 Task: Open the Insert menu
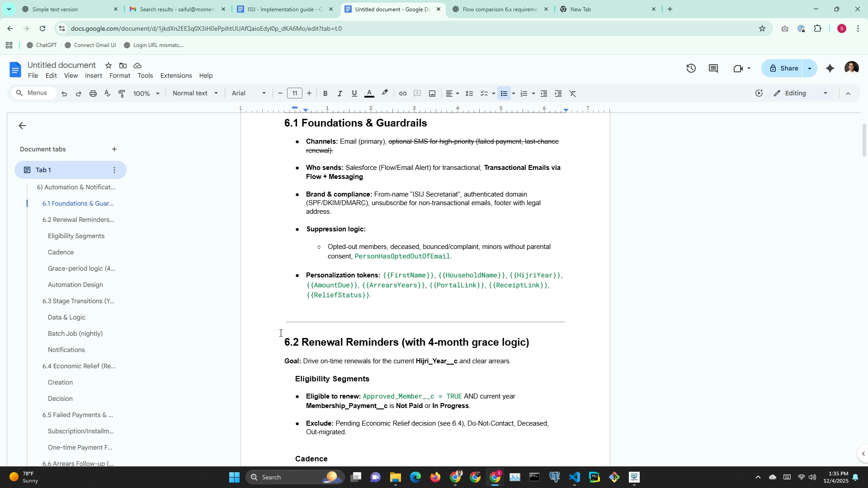tap(93, 75)
